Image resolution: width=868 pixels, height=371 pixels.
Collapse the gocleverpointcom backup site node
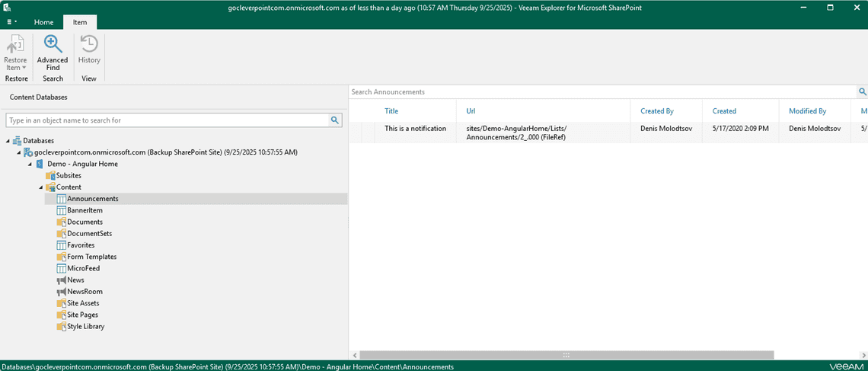(19, 153)
